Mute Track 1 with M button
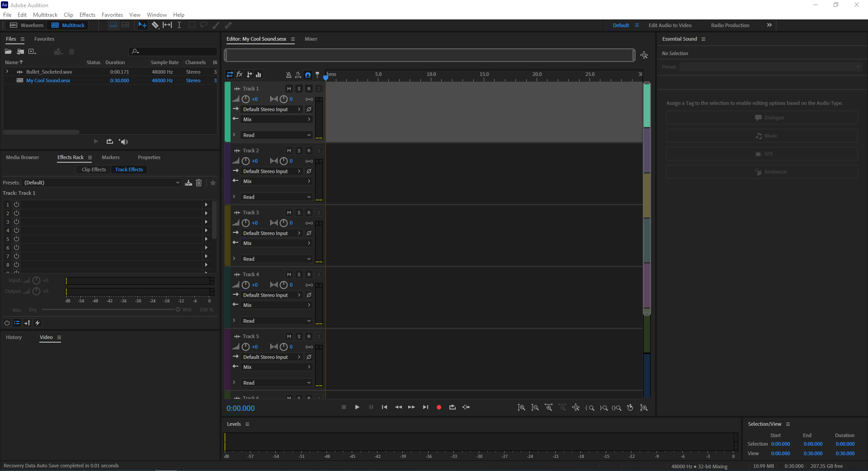Image resolution: width=868 pixels, height=471 pixels. click(x=289, y=89)
